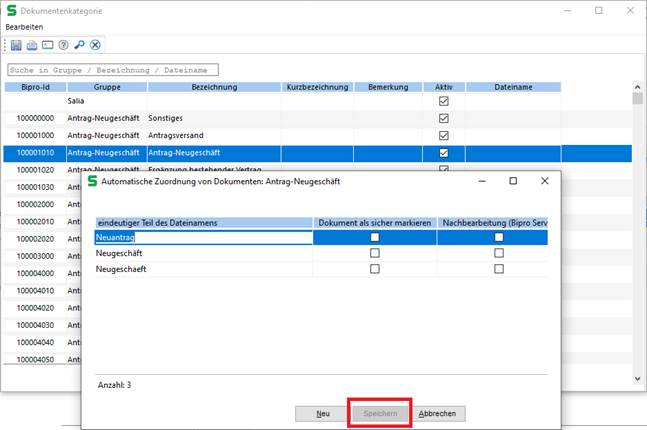Viewport: 647px width, 430px height.
Task: Enable Nachbearbeitung checkbox for Neugeschaeft row
Action: coord(498,269)
